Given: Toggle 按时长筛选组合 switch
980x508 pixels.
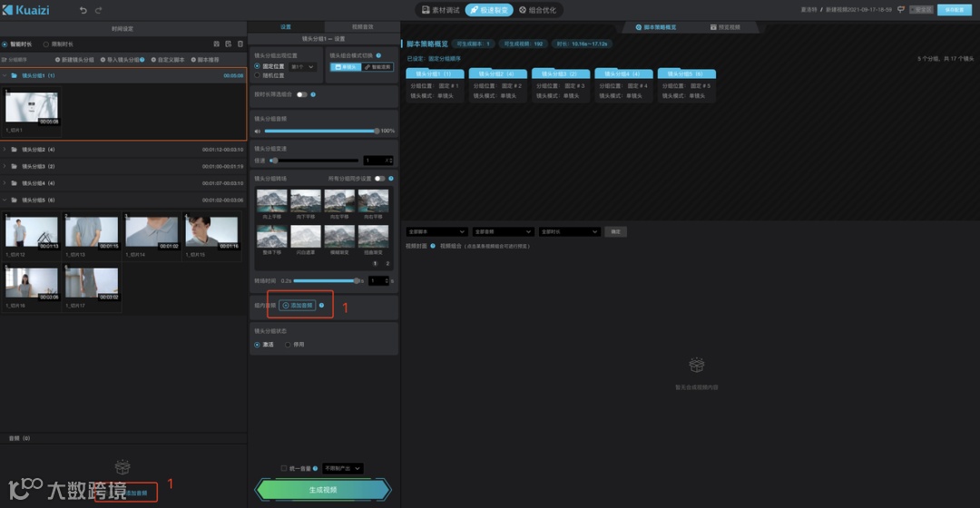Looking at the screenshot, I should (302, 94).
